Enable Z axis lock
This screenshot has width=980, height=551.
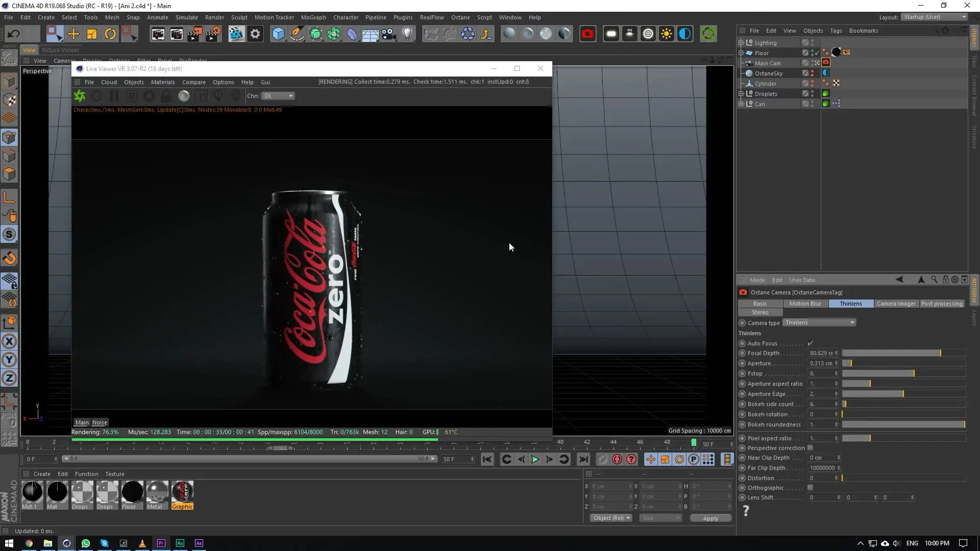[x=9, y=378]
